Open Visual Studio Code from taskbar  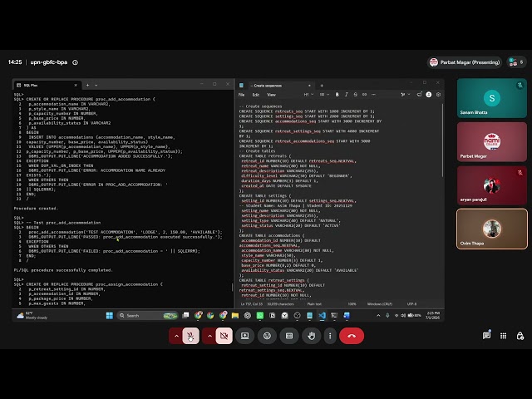322,316
